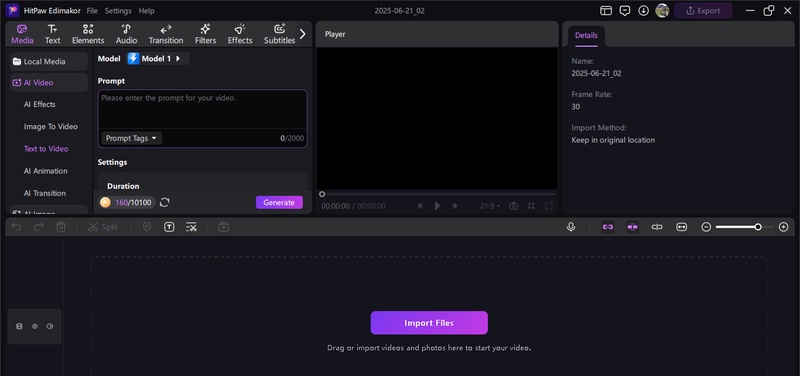Step to the previous frame

420,206
